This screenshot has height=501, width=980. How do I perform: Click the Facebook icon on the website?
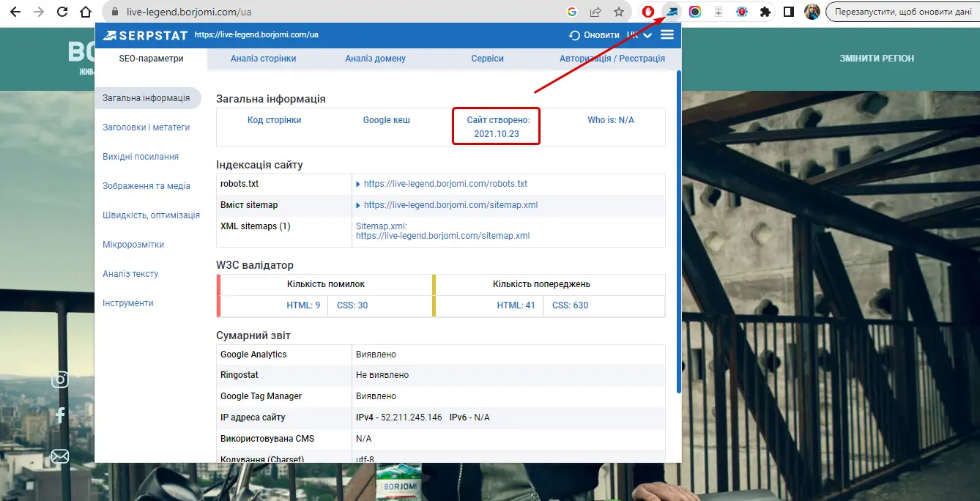[x=60, y=416]
